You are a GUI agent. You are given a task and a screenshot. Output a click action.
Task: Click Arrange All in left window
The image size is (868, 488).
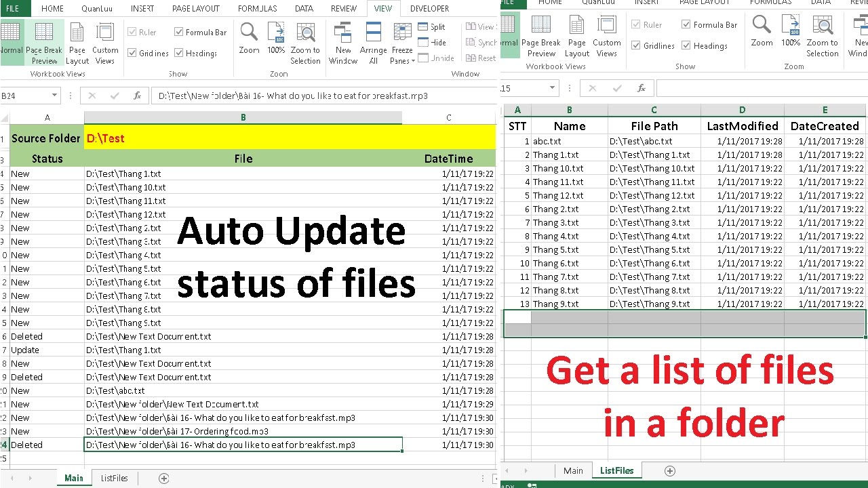click(373, 43)
